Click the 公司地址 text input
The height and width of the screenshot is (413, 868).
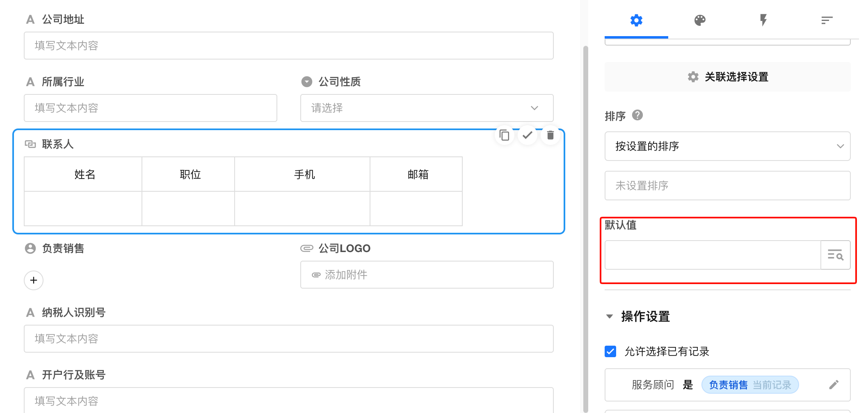click(288, 46)
